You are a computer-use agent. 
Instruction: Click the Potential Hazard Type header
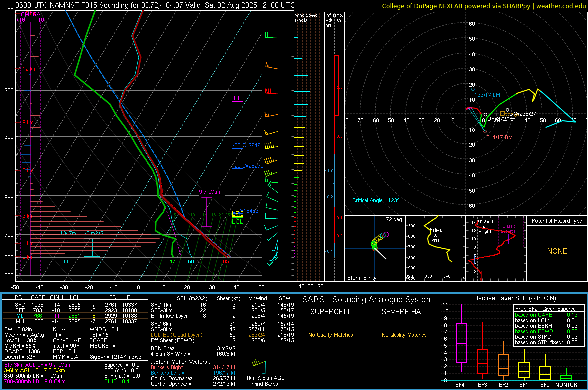click(557, 221)
